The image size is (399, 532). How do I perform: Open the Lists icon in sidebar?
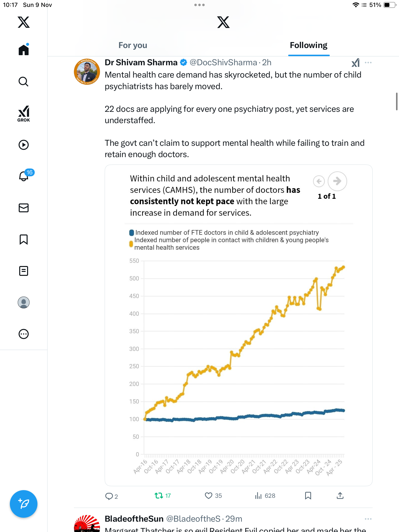click(24, 271)
